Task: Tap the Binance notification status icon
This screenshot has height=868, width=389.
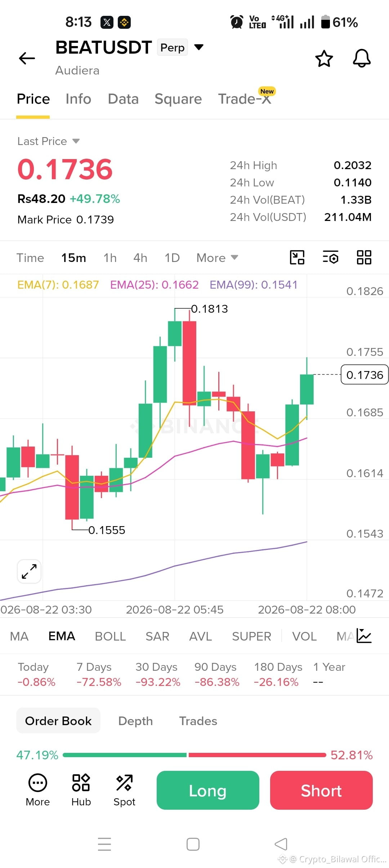Action: 124,22
